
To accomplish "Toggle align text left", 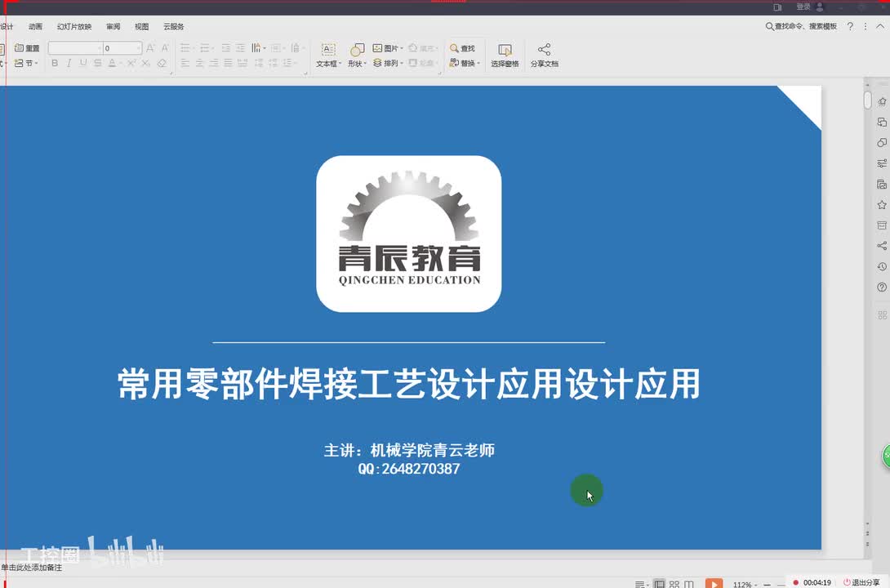I will tap(185, 63).
